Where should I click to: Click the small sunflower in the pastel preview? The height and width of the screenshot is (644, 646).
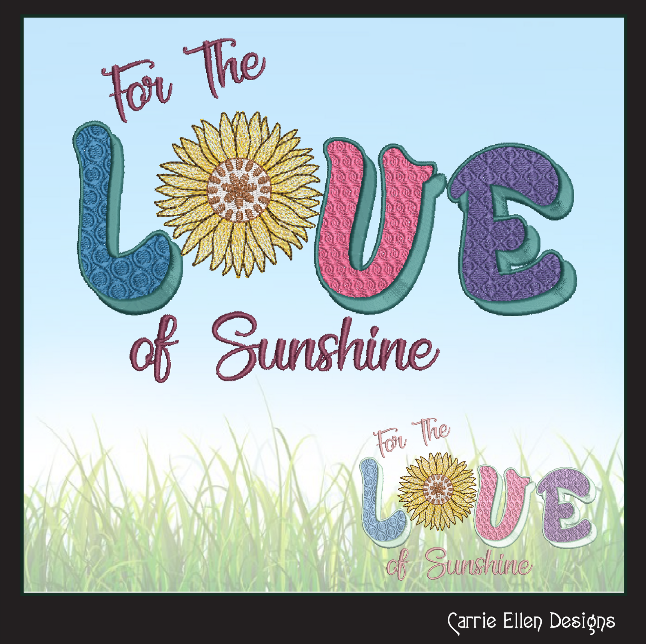[437, 492]
